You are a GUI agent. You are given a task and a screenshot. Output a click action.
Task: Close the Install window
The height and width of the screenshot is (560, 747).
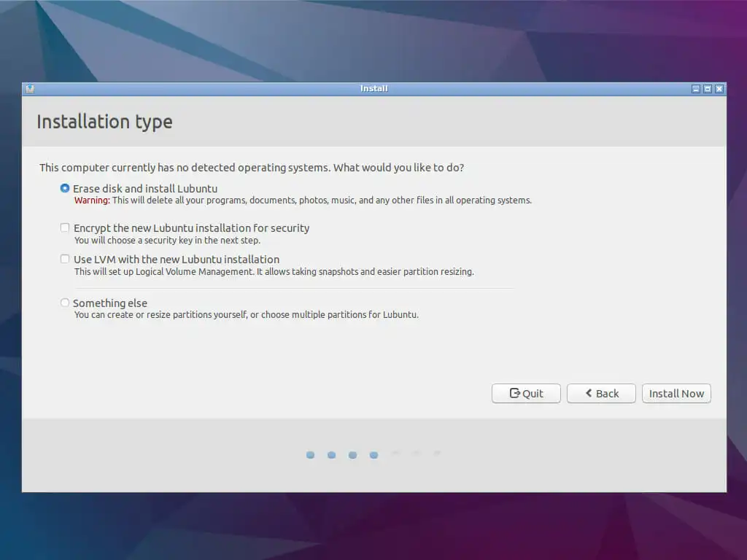tap(719, 89)
